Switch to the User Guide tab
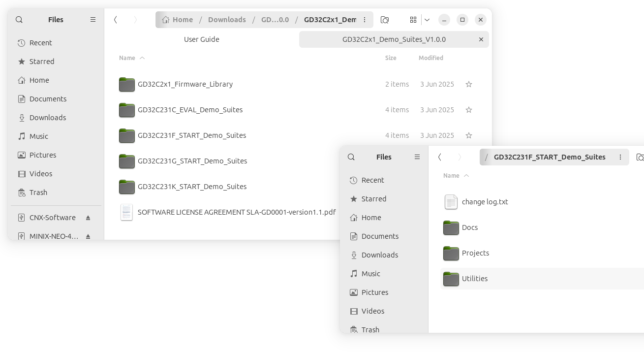This screenshot has width=644, height=353. (x=202, y=39)
